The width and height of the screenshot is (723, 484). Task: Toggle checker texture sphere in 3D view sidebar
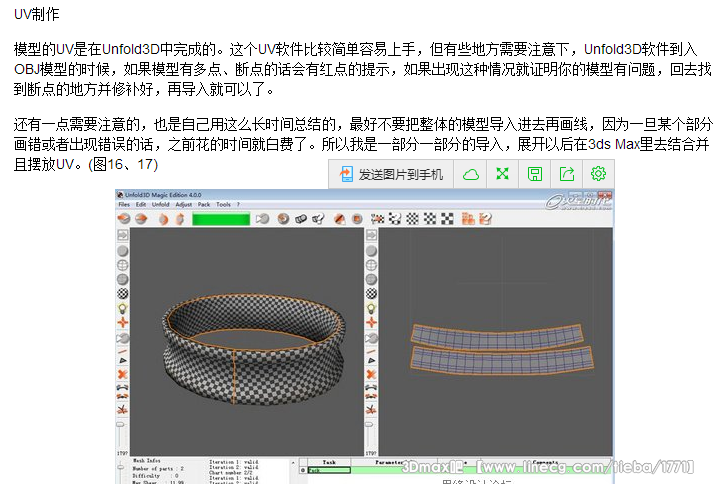pos(123,294)
